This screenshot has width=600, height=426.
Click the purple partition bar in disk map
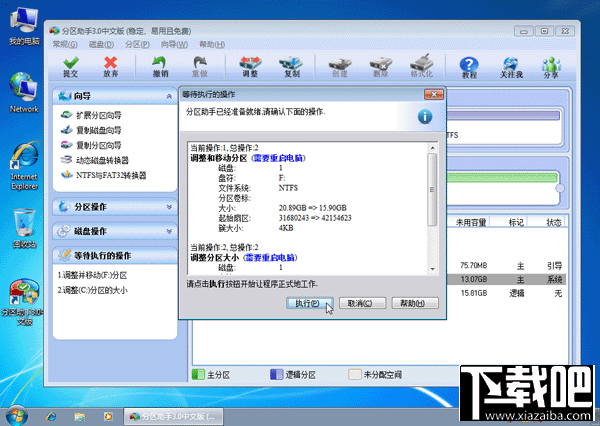coord(503,116)
